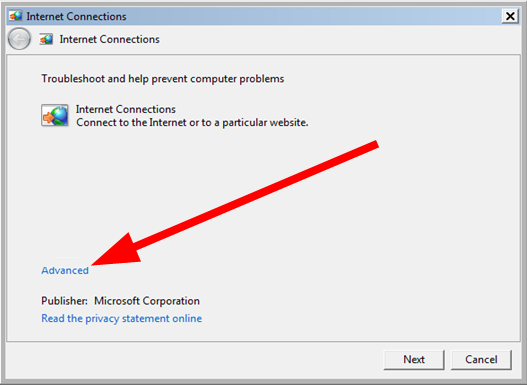Screen dimensions: 527x385
Task: Select the Internet Connections troubleshooter name label
Action: click(x=126, y=109)
